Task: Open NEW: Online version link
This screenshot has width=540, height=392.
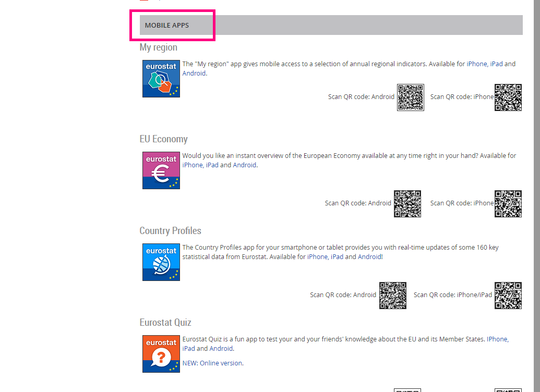Action: [212, 363]
